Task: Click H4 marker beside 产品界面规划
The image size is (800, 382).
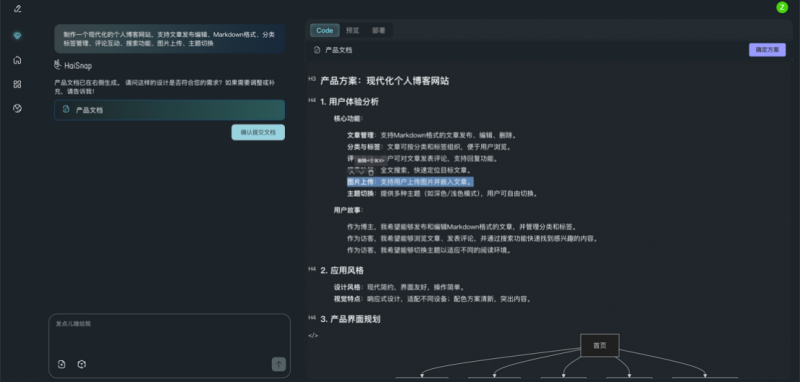Action: (312, 318)
